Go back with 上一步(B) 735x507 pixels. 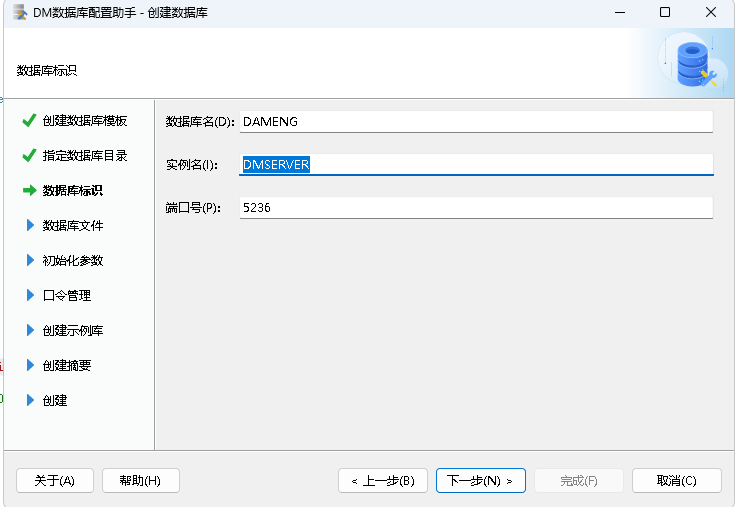[x=383, y=480]
